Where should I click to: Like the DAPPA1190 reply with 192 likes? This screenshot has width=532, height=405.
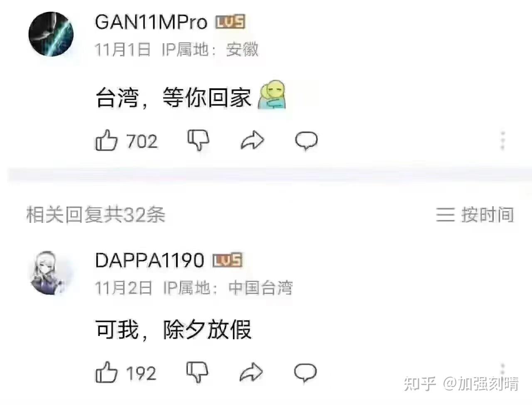click(107, 372)
